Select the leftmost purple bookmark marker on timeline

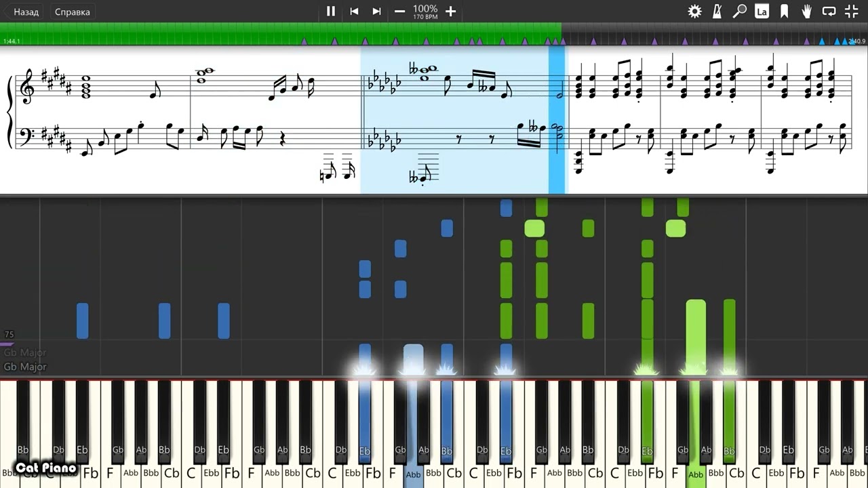pos(304,41)
